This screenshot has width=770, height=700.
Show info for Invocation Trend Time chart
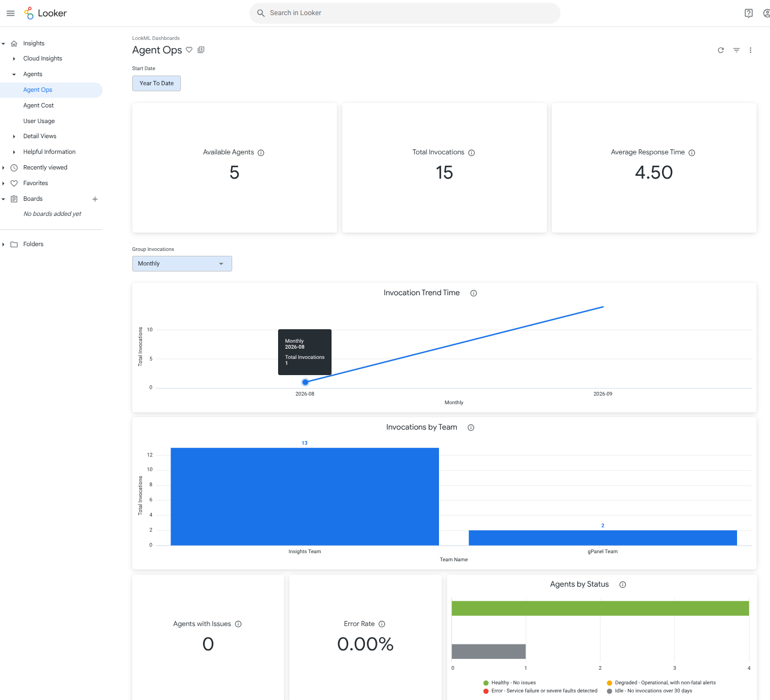pos(474,293)
